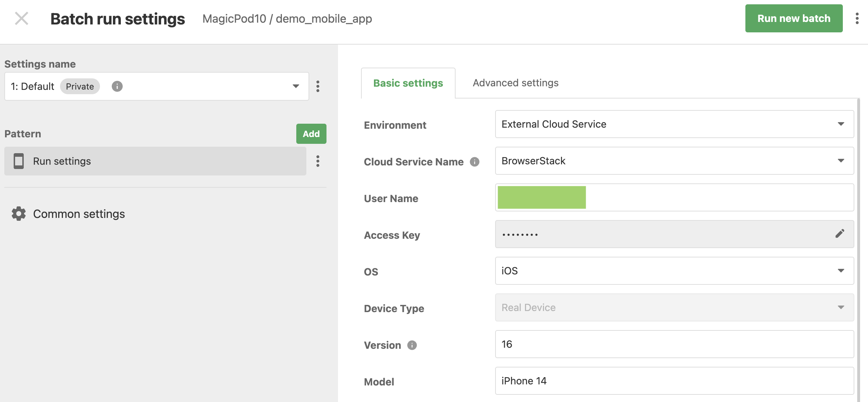Expand the Settings name dropdown
This screenshot has width=868, height=402.
(156, 86)
